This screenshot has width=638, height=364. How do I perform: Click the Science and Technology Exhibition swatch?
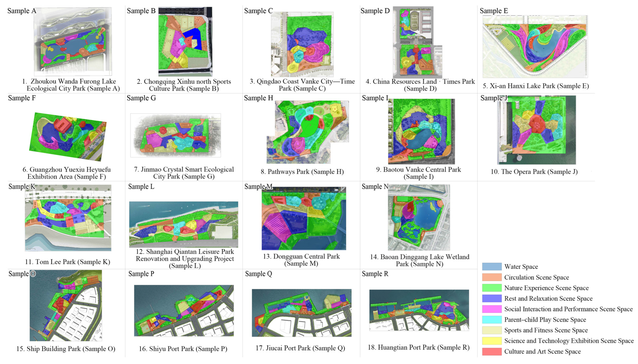(x=492, y=340)
